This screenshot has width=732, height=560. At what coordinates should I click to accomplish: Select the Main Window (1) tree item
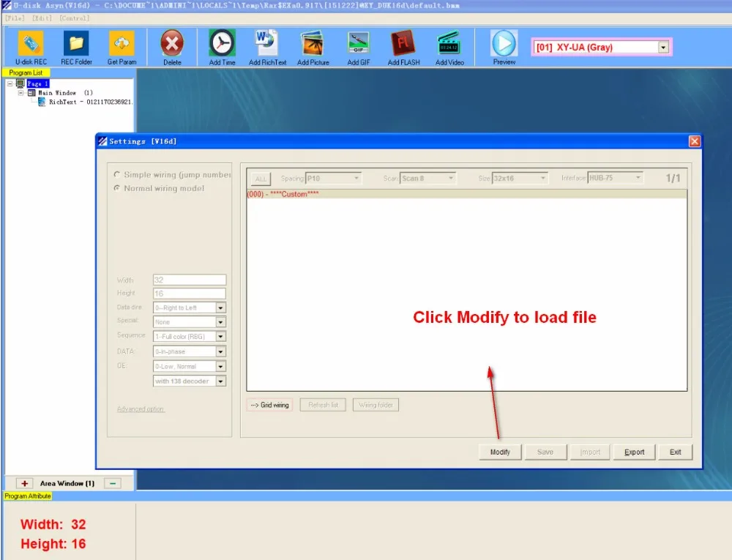[x=65, y=93]
